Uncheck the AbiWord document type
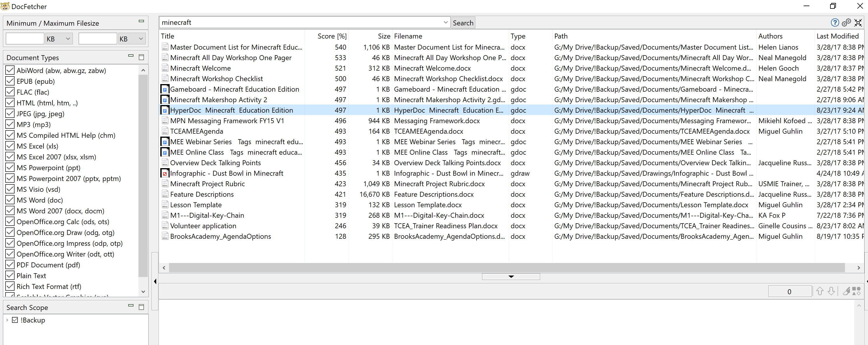This screenshot has width=868, height=345. coord(10,70)
